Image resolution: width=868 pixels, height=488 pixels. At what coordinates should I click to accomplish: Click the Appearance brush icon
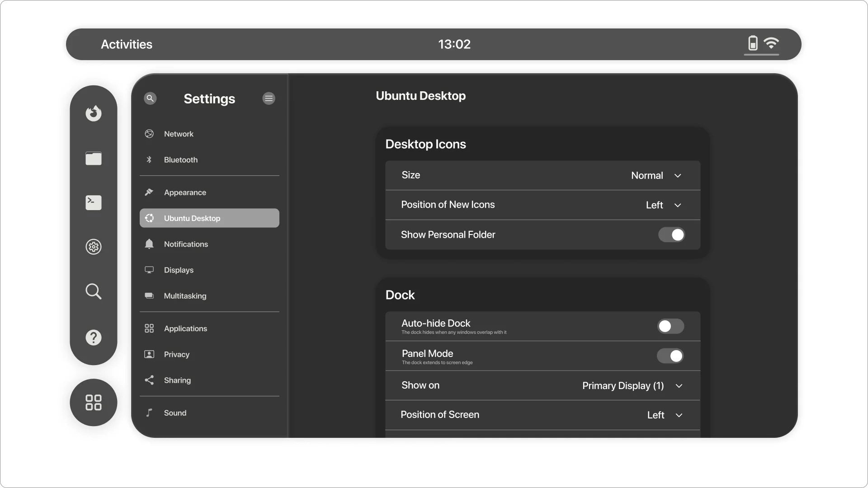[149, 192]
